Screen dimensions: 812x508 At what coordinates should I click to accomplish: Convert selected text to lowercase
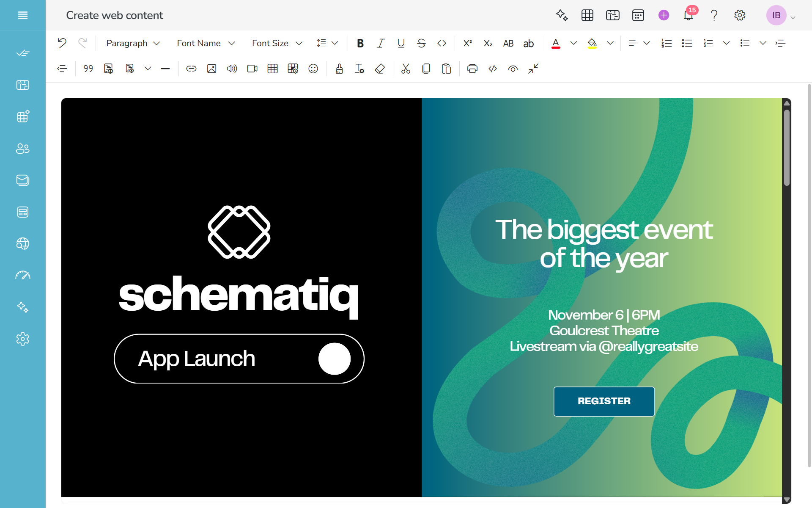528,43
